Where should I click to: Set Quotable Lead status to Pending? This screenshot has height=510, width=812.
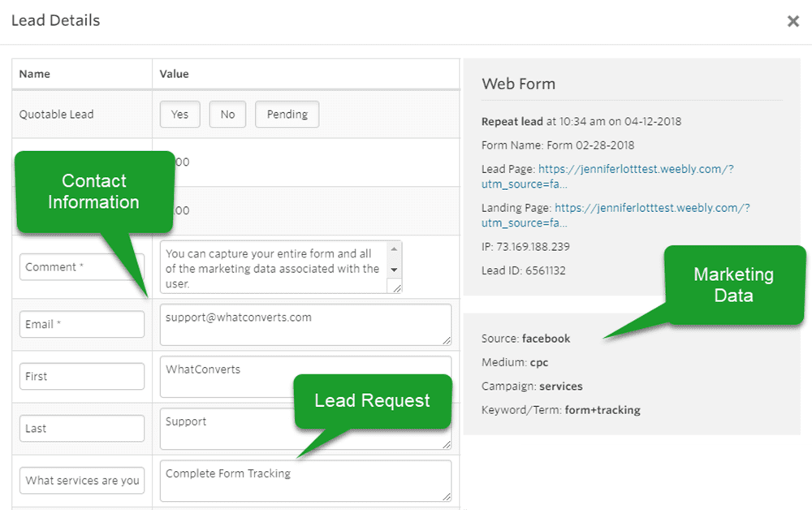287,114
